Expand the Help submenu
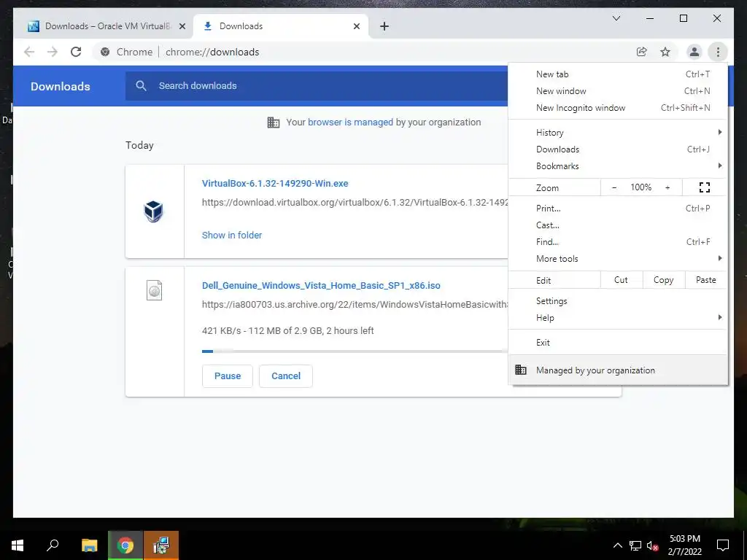The image size is (747, 560). point(618,318)
